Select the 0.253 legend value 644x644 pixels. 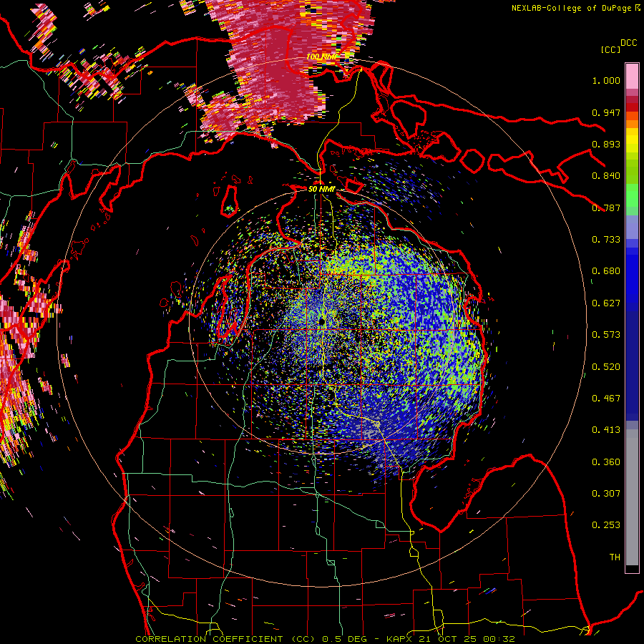pos(606,525)
